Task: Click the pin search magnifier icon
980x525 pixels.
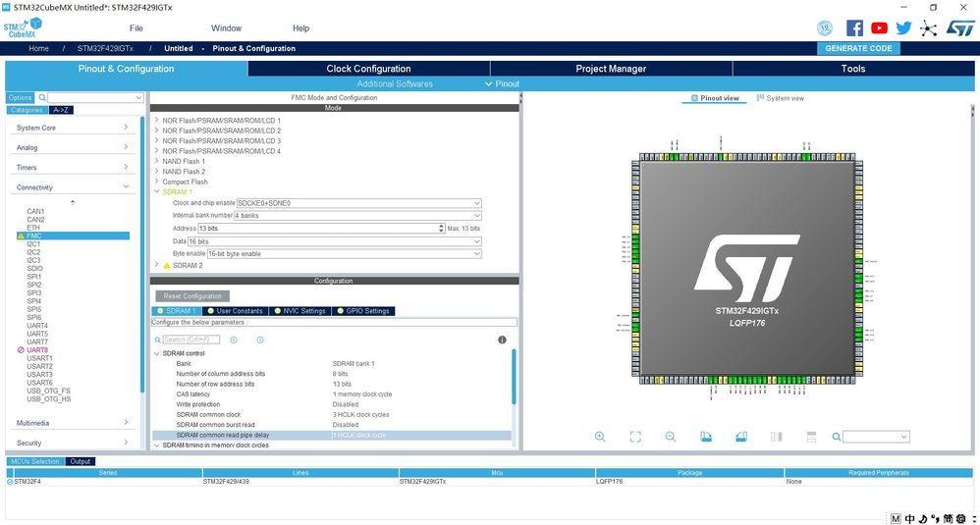Action: (837, 437)
